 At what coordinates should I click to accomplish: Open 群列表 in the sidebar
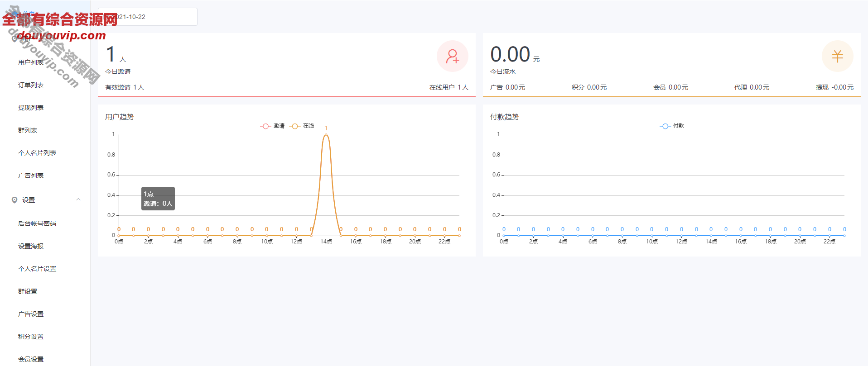pyautogui.click(x=28, y=130)
